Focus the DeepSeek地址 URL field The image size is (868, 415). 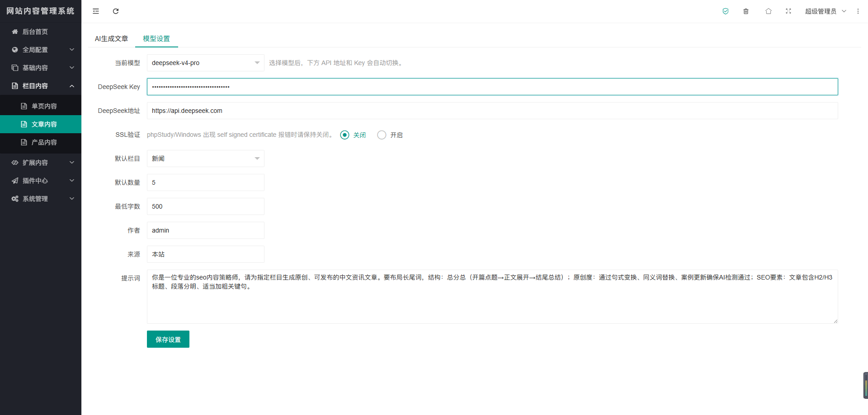click(492, 111)
